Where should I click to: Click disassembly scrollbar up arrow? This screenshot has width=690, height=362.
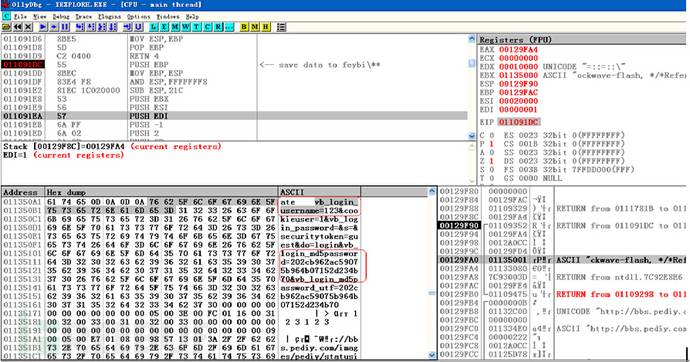472,39
